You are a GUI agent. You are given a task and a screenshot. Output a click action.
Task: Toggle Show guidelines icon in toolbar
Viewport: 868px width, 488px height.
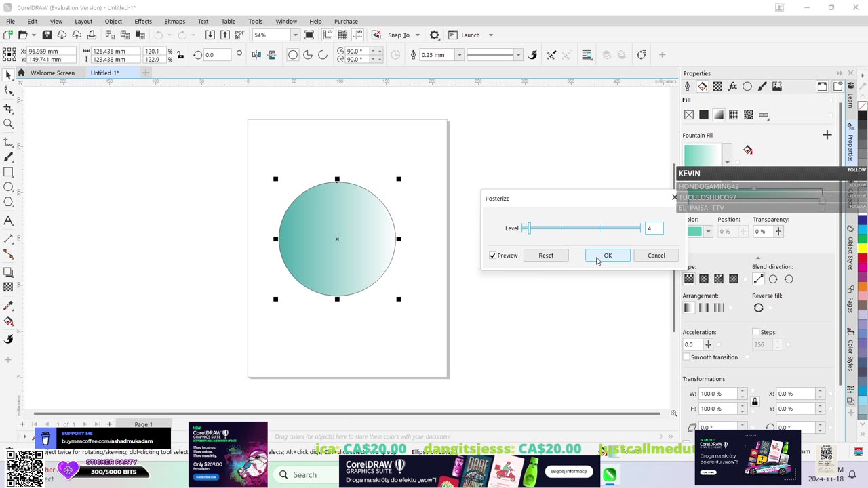click(x=358, y=35)
